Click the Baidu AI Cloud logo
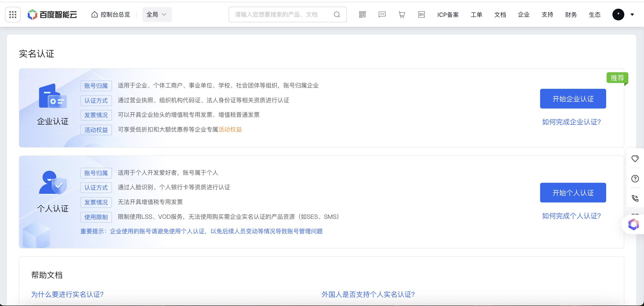Image resolution: width=644 pixels, height=306 pixels. (x=52, y=15)
